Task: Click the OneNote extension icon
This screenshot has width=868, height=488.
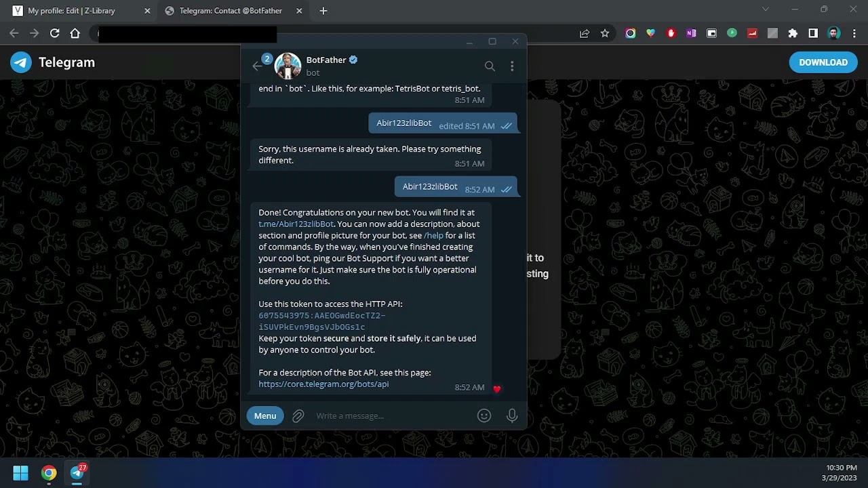Action: tap(691, 33)
